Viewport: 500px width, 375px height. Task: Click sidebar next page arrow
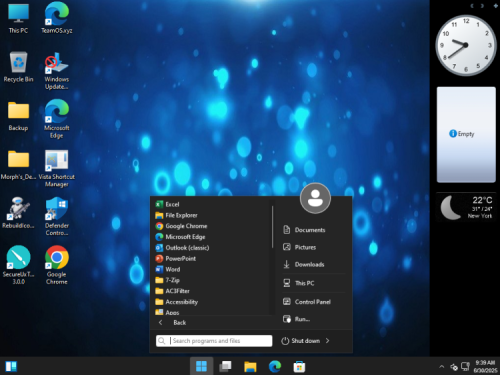pyautogui.click(x=482, y=6)
